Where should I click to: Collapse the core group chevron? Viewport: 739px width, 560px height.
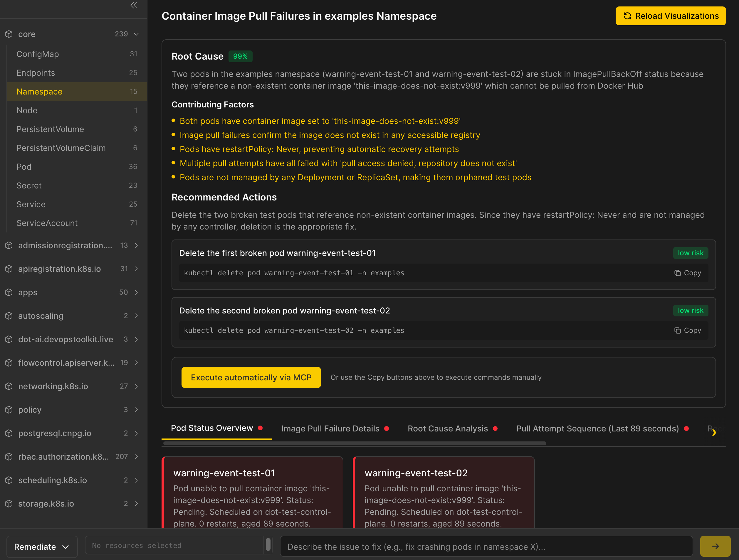pyautogui.click(x=136, y=34)
